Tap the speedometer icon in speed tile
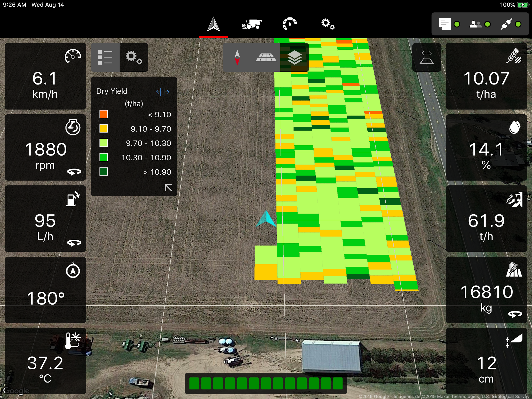The height and width of the screenshot is (399, 532). click(x=73, y=56)
